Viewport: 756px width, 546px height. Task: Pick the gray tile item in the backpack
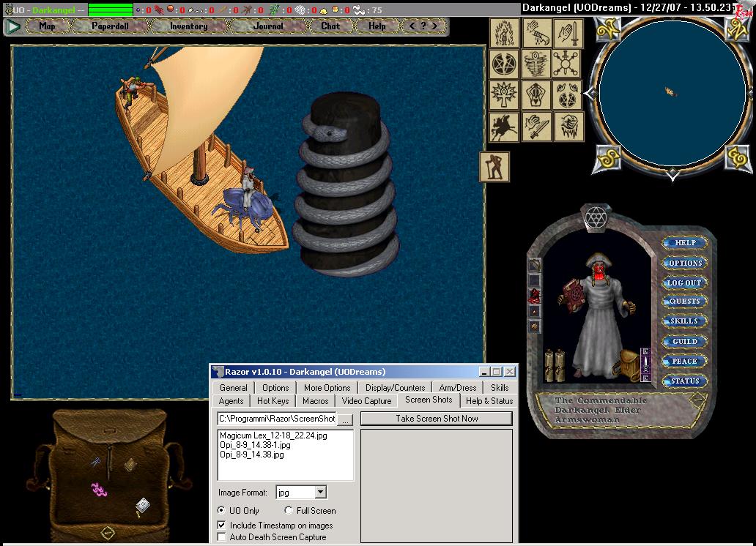[x=143, y=505]
